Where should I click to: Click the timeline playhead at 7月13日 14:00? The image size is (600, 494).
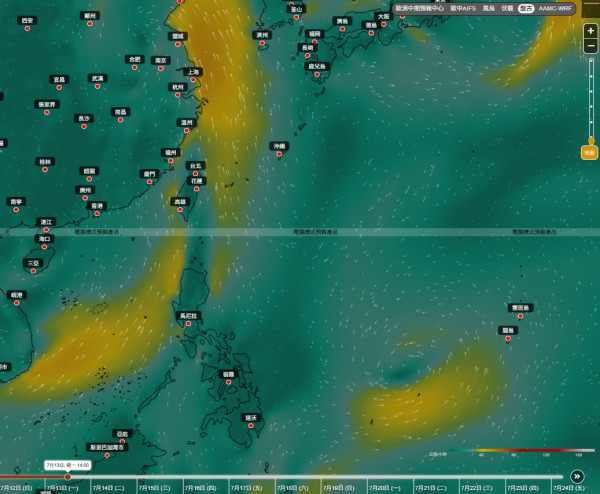tap(68, 477)
